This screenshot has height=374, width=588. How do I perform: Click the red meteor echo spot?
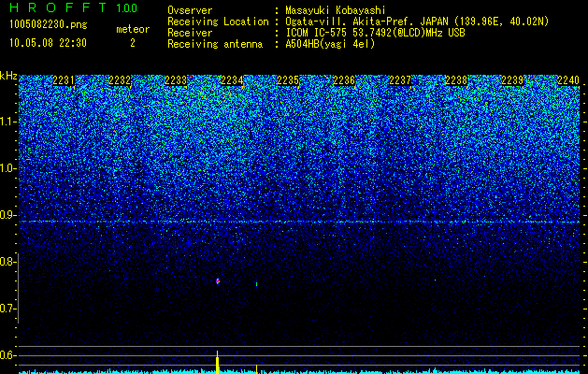pyautogui.click(x=218, y=281)
